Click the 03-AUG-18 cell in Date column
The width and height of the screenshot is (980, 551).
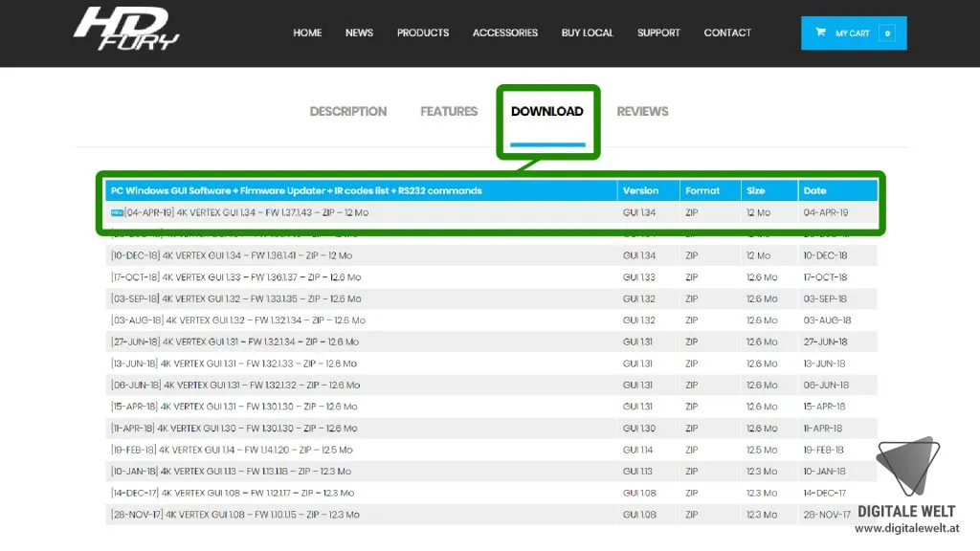click(827, 320)
